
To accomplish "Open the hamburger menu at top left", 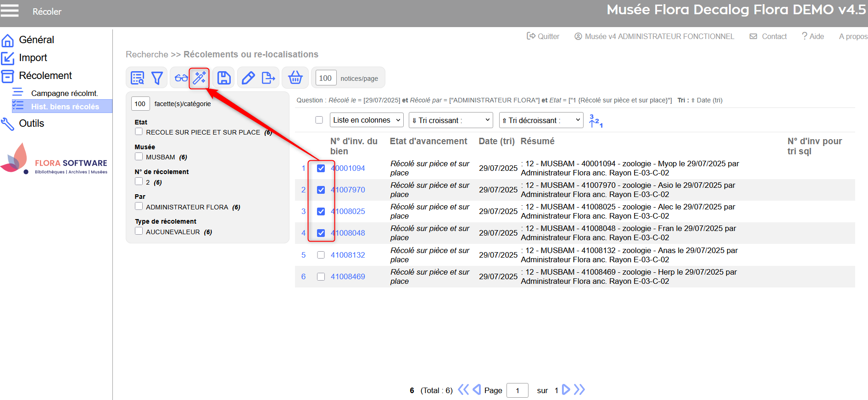I will coord(10,11).
